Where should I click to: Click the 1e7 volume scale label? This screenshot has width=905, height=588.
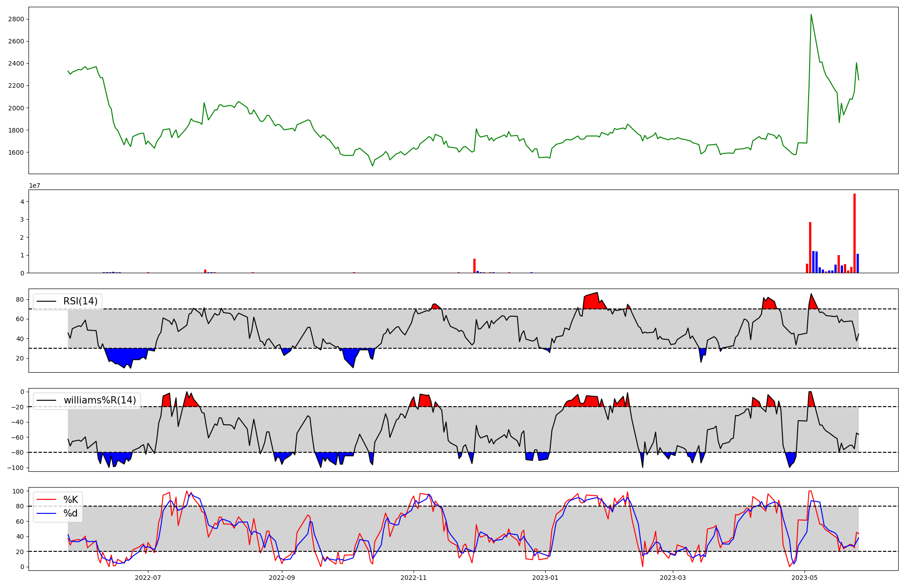pyautogui.click(x=35, y=185)
